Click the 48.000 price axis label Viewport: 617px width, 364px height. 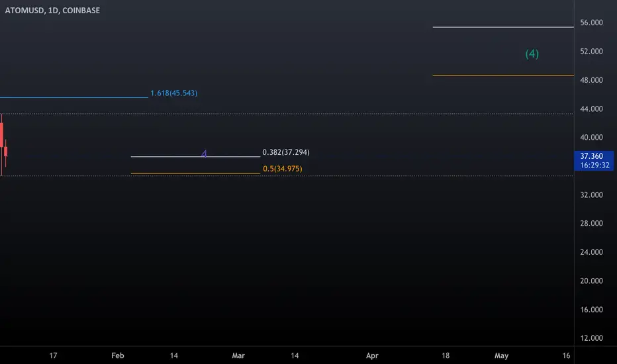click(591, 80)
